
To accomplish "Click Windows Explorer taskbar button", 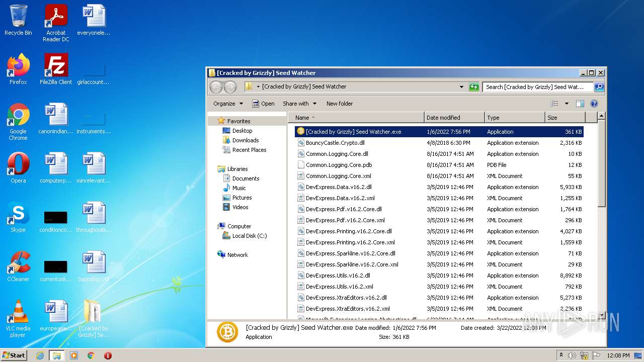I will point(57,355).
